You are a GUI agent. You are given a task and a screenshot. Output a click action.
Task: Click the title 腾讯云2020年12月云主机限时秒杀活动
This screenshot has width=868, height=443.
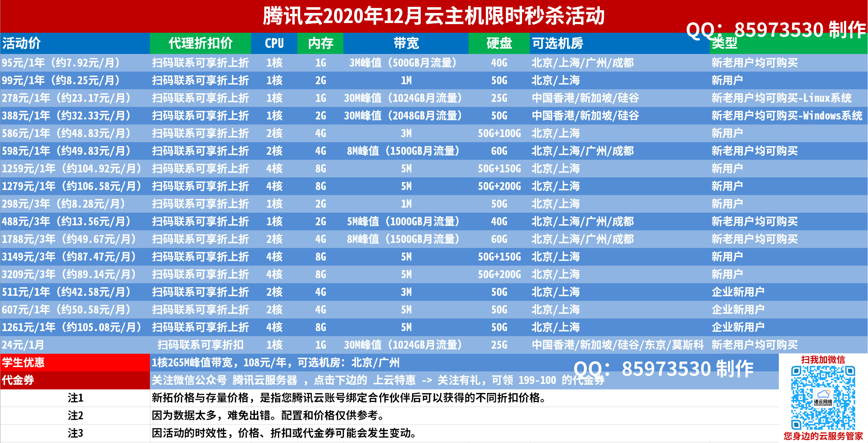(x=434, y=16)
